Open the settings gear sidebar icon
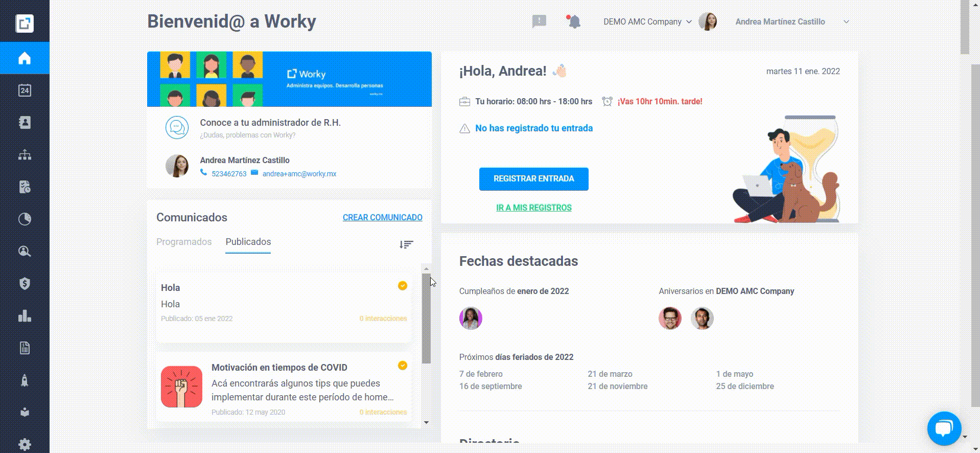Viewport: 980px width, 453px height. (x=25, y=444)
